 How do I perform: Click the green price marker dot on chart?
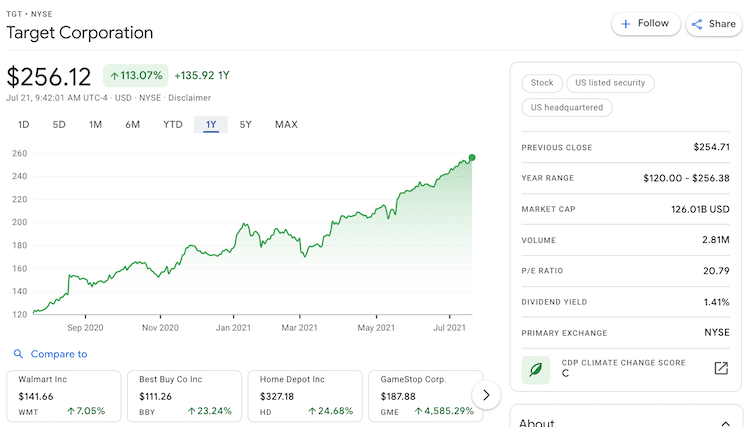472,157
